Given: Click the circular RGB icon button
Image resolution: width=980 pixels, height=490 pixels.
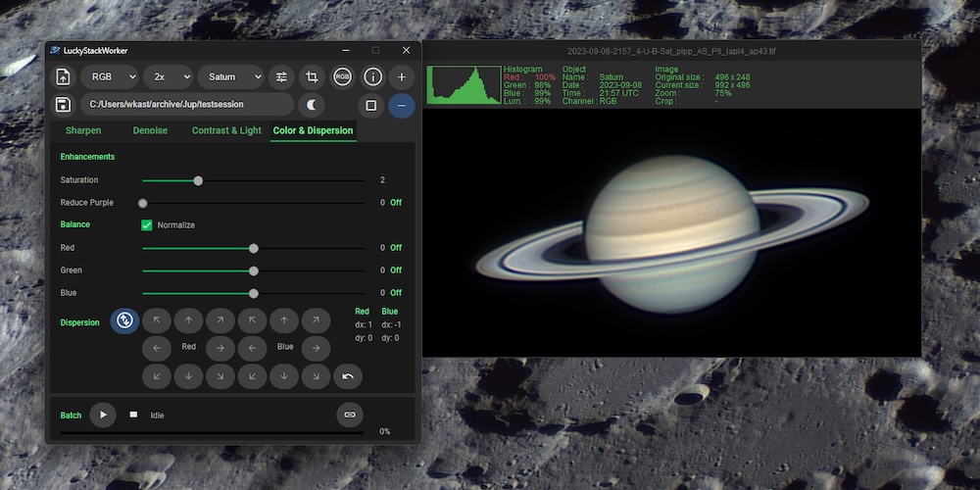Looking at the screenshot, I should 342,76.
